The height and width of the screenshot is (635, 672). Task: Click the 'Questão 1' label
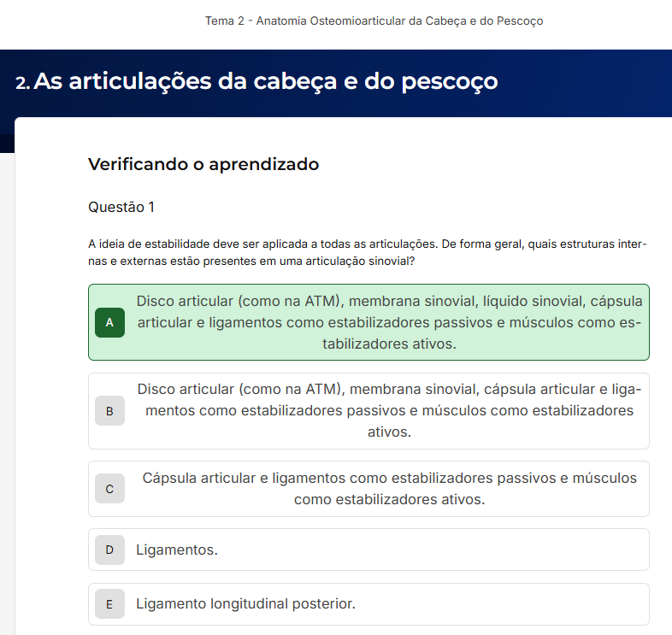click(x=121, y=207)
